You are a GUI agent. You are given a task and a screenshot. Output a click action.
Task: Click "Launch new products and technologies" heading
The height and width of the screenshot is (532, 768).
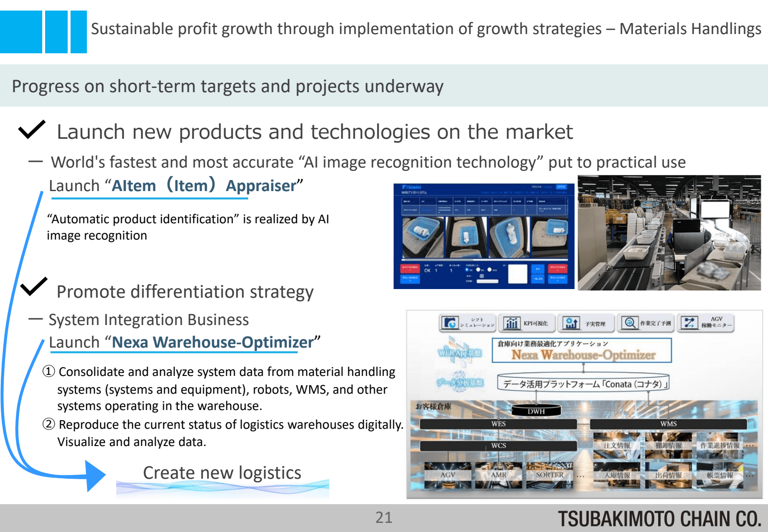(x=315, y=132)
